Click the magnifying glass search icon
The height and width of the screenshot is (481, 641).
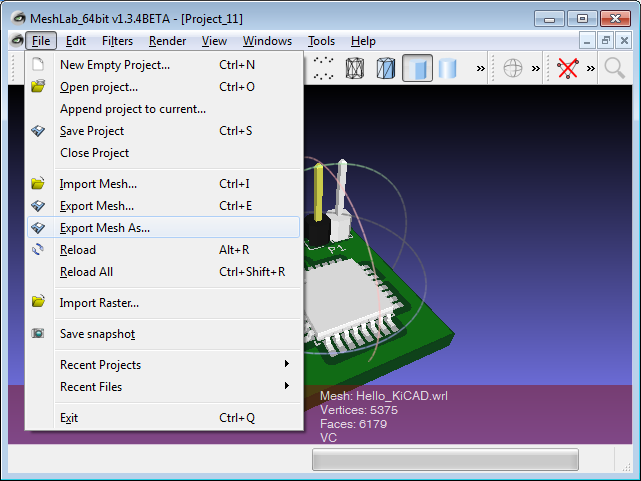pyautogui.click(x=614, y=68)
